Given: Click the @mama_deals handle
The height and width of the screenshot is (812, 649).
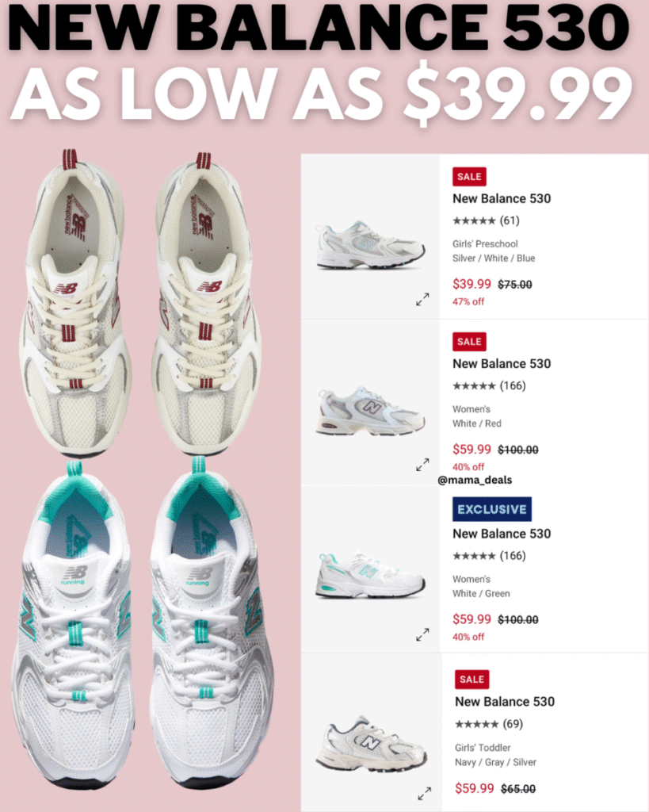Looking at the screenshot, I should tap(475, 480).
